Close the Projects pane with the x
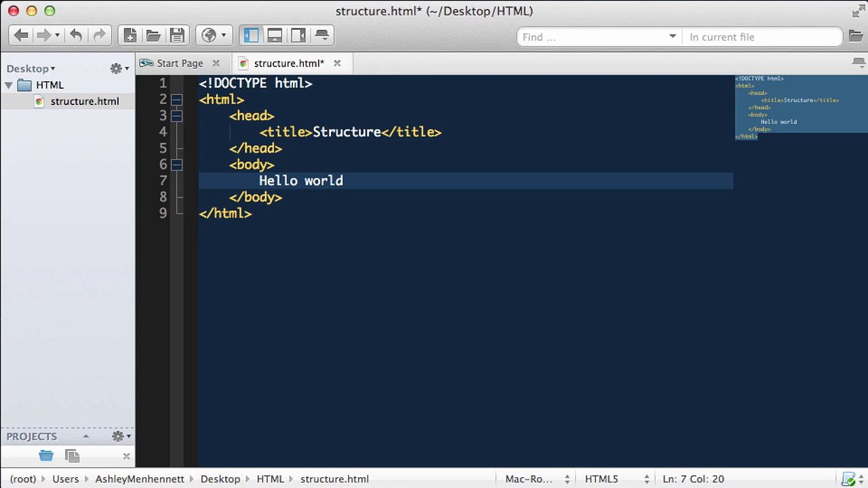The height and width of the screenshot is (488, 868). (x=126, y=456)
